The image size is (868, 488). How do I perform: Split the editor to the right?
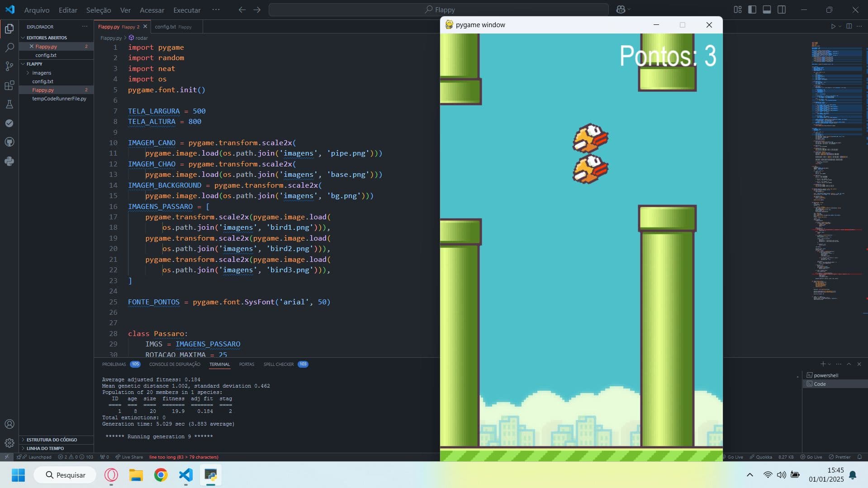[x=849, y=26]
